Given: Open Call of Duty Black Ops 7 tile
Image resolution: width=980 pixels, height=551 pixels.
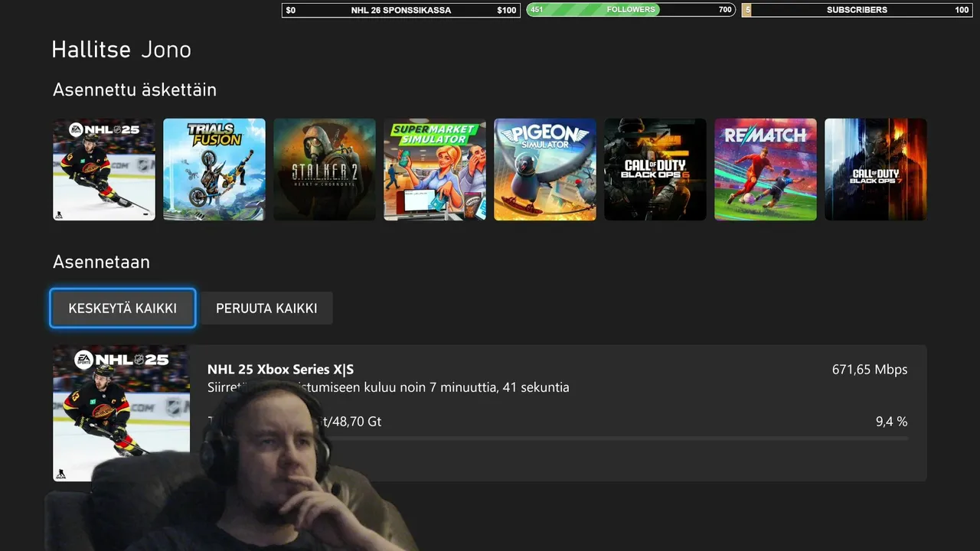Looking at the screenshot, I should pos(876,169).
